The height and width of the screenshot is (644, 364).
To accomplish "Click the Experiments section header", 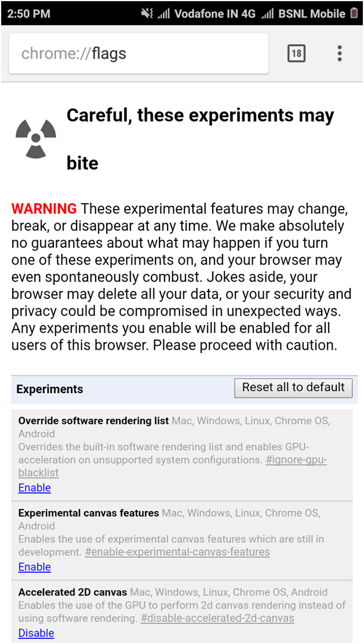I will [x=50, y=389].
